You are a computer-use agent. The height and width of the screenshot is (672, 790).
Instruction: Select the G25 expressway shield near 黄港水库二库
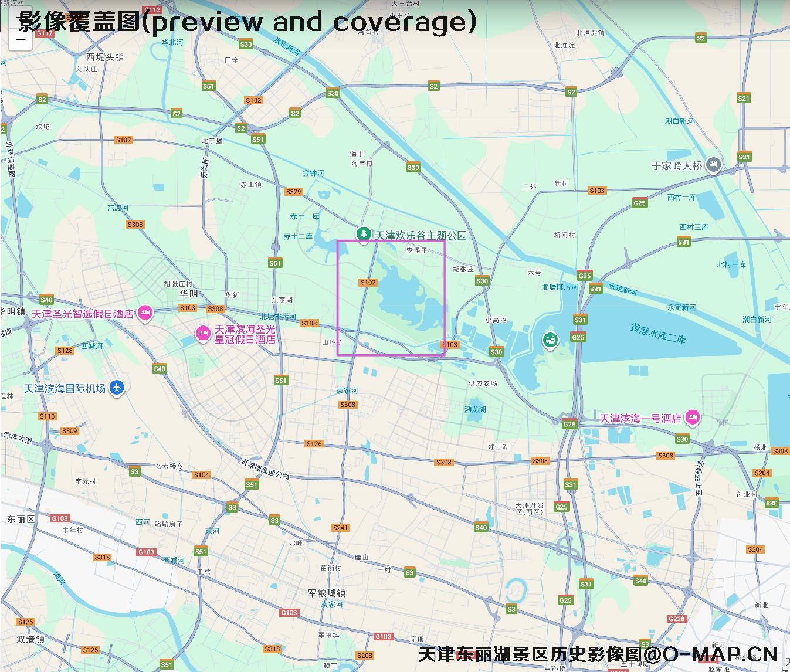(578, 337)
